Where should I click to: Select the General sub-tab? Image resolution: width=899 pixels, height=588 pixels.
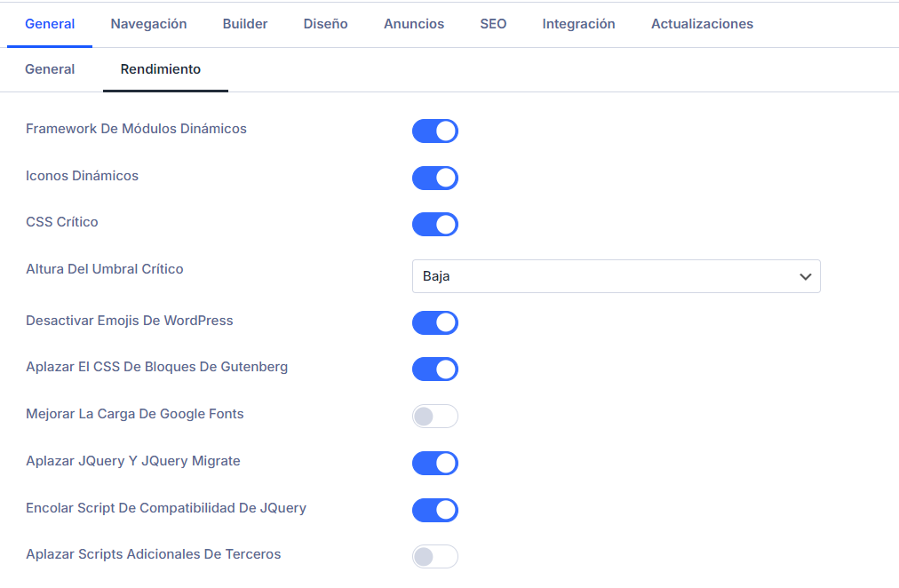[50, 69]
